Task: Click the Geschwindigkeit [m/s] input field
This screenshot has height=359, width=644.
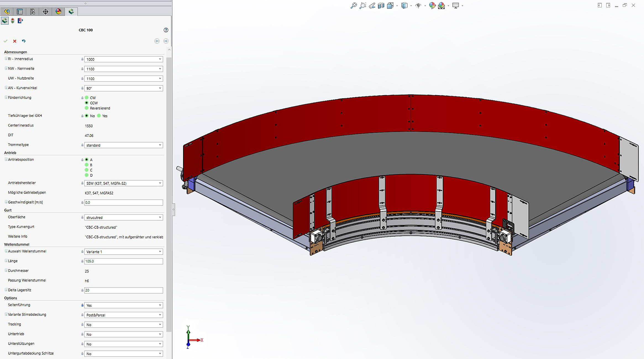Action: [123, 202]
